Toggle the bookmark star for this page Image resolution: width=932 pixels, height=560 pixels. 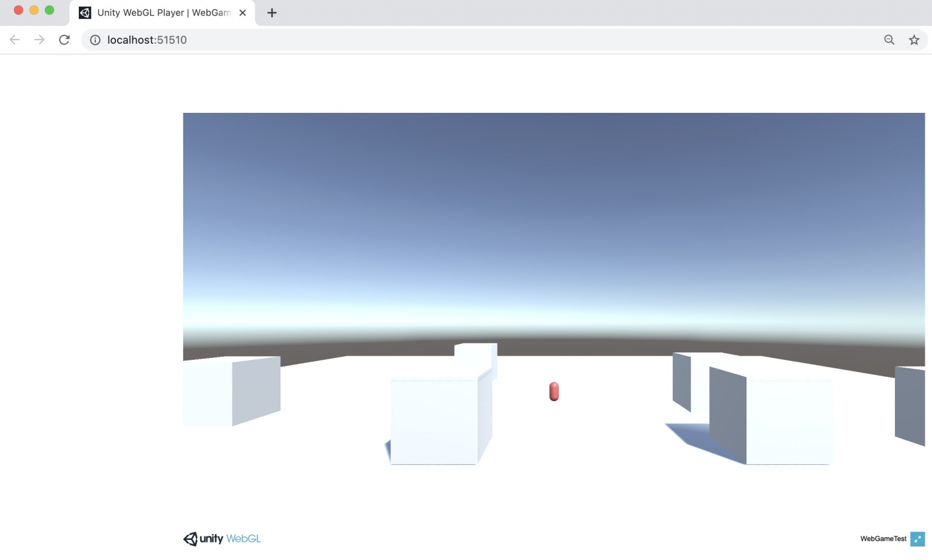point(914,39)
